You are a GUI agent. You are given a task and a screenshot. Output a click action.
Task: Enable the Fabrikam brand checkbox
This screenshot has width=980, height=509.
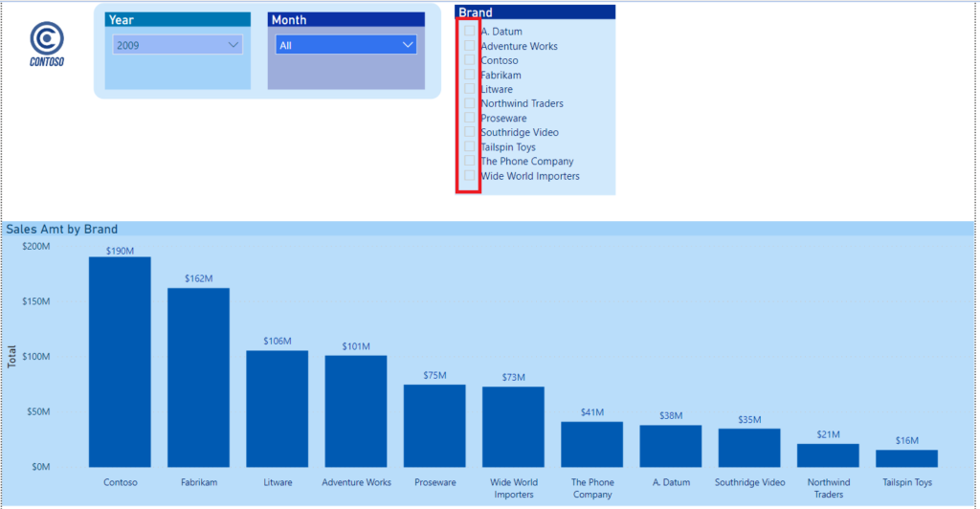tap(469, 75)
